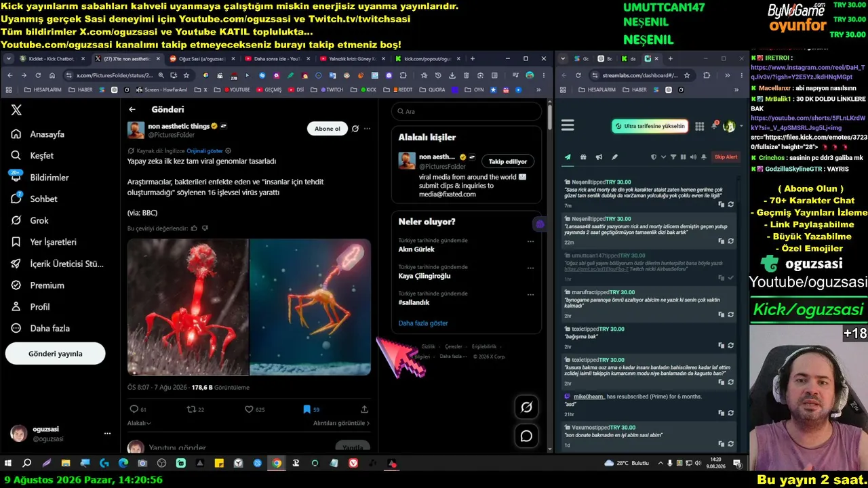Click the Daha fazla göster link
This screenshot has height=488, width=868.
423,323
